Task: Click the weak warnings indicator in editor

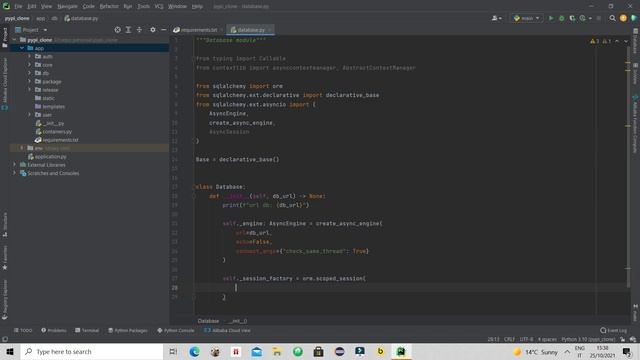Action: (x=607, y=41)
